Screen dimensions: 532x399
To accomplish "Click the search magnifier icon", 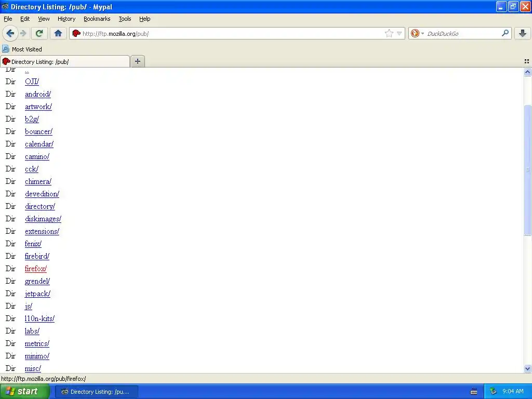I will pos(505,33).
